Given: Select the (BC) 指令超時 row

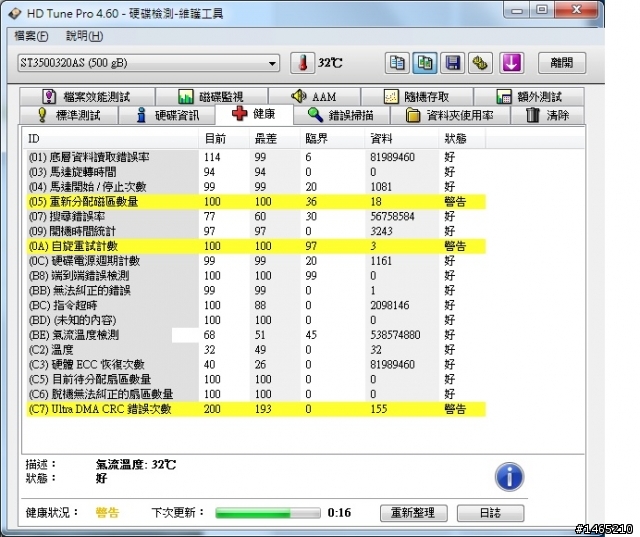Looking at the screenshot, I should click(256, 305).
